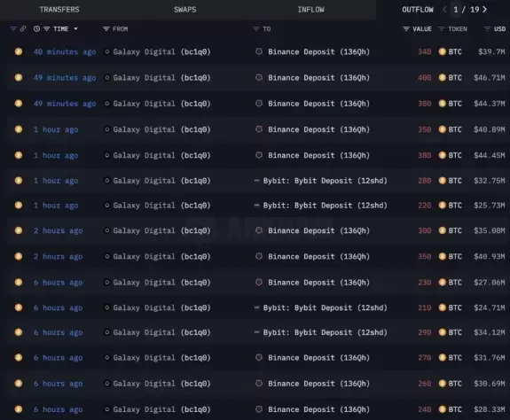Click Binance entity icon on $44.45M row
Image resolution: width=510 pixels, height=420 pixels.
(x=259, y=155)
